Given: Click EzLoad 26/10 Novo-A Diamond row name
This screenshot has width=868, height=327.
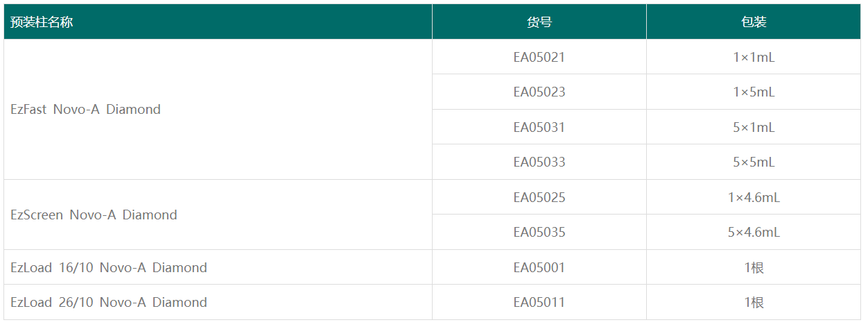Looking at the screenshot, I should [x=109, y=303].
